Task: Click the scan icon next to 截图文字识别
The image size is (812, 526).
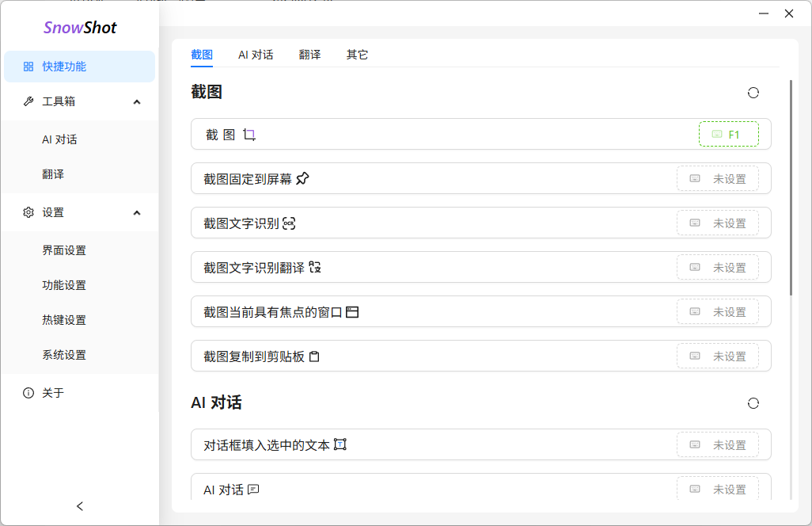Action: 289,223
